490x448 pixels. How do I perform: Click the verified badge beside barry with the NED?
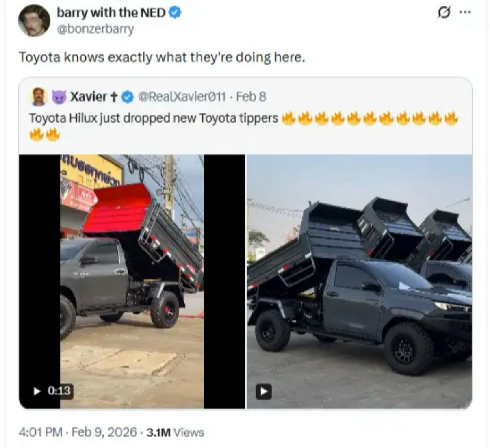[175, 13]
